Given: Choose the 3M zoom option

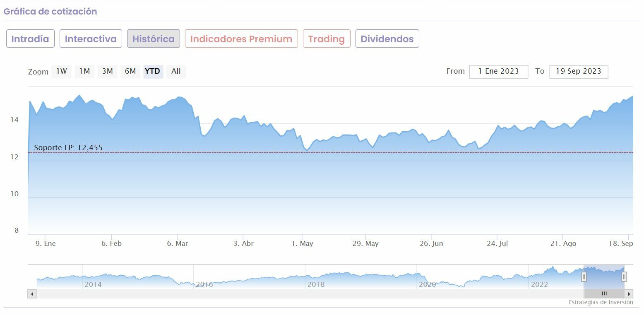Looking at the screenshot, I should [x=107, y=71].
